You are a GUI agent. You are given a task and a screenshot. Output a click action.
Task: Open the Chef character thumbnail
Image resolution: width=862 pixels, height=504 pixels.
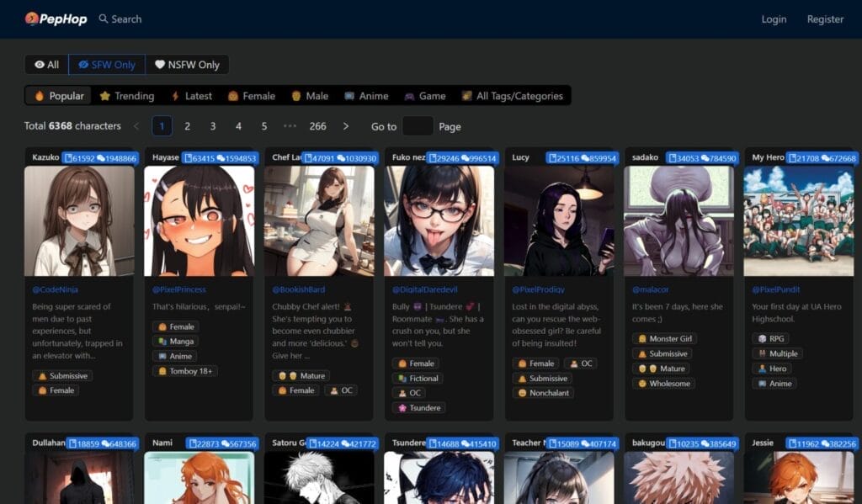pos(319,221)
